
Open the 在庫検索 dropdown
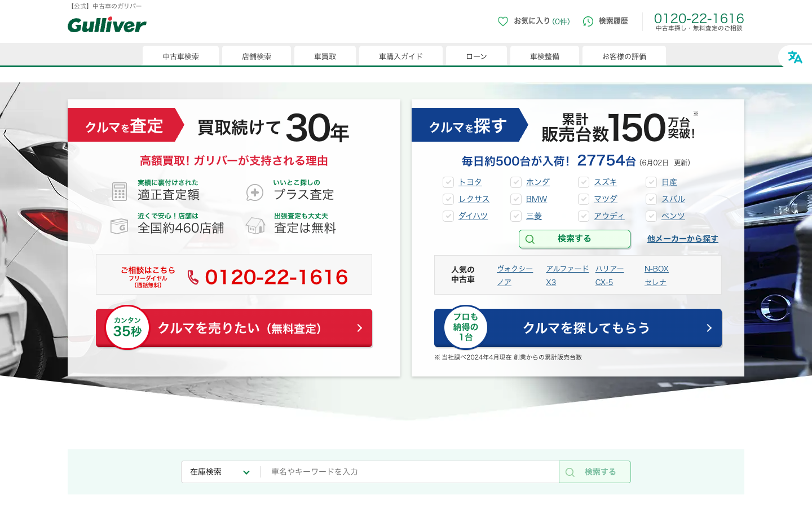(x=220, y=472)
